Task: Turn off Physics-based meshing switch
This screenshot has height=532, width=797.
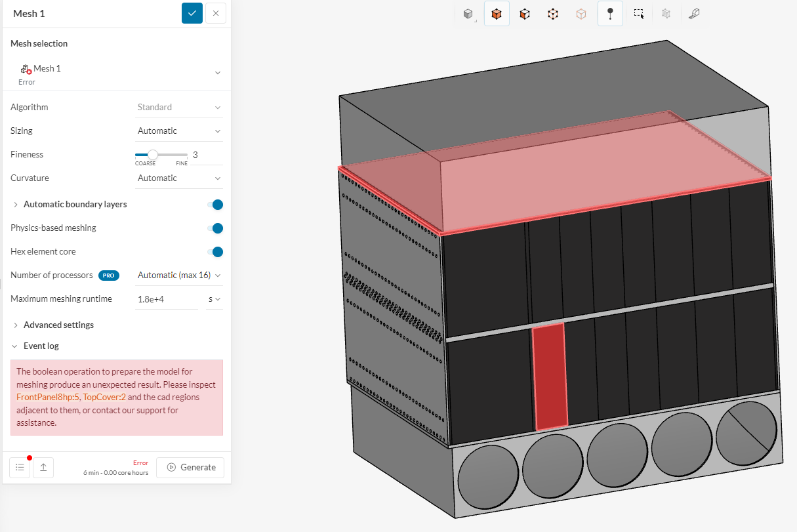Action: coord(215,228)
